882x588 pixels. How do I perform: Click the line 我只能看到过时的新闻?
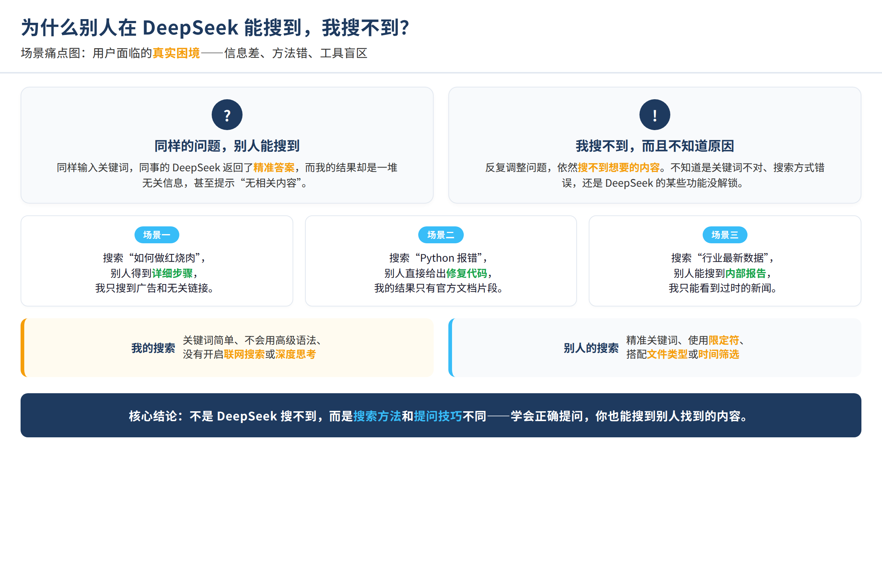723,288
